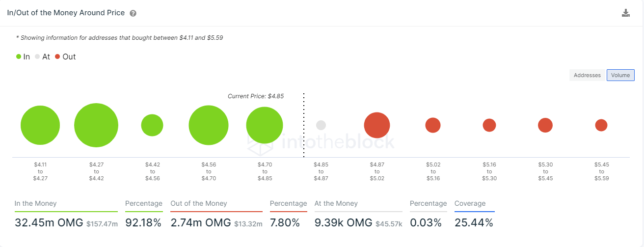Viewport: 644px width, 247px height.
Task: Click the help question mark icon
Action: tap(133, 13)
